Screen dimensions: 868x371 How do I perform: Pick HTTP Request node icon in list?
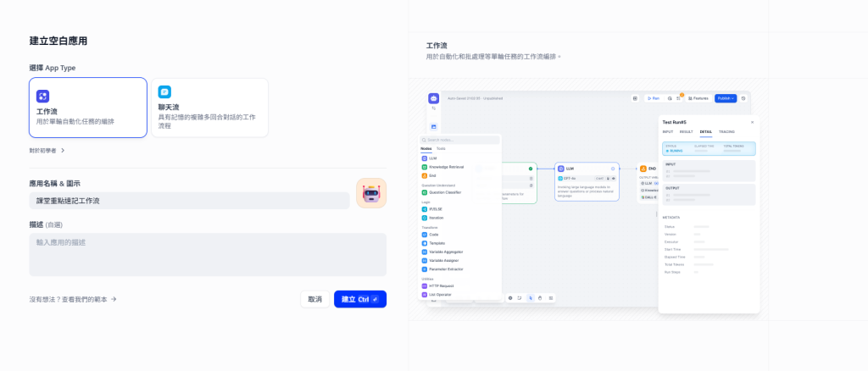tap(425, 285)
